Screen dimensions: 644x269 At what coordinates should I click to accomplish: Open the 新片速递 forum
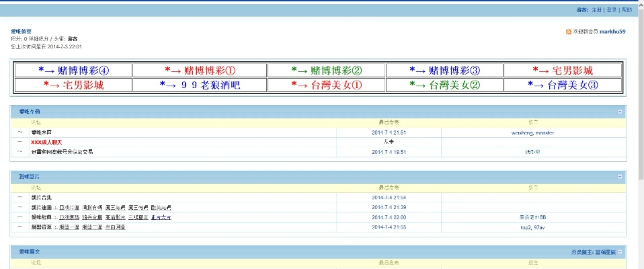coord(42,207)
